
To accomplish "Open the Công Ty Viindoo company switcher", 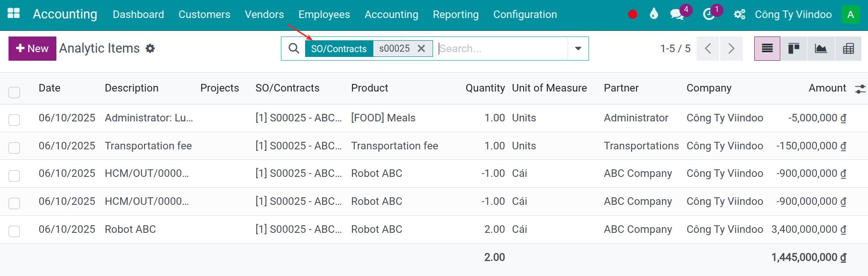I will coord(793,14).
